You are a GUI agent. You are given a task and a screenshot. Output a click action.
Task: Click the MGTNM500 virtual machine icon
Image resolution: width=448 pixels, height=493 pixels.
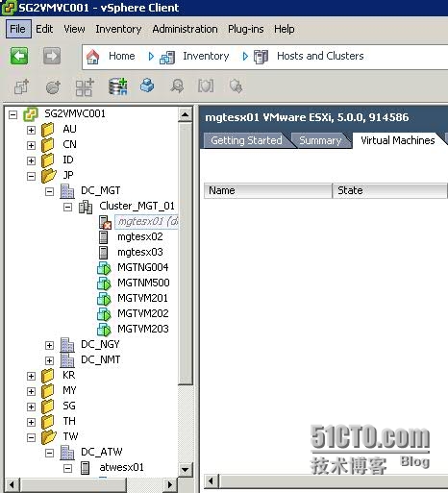coord(104,283)
